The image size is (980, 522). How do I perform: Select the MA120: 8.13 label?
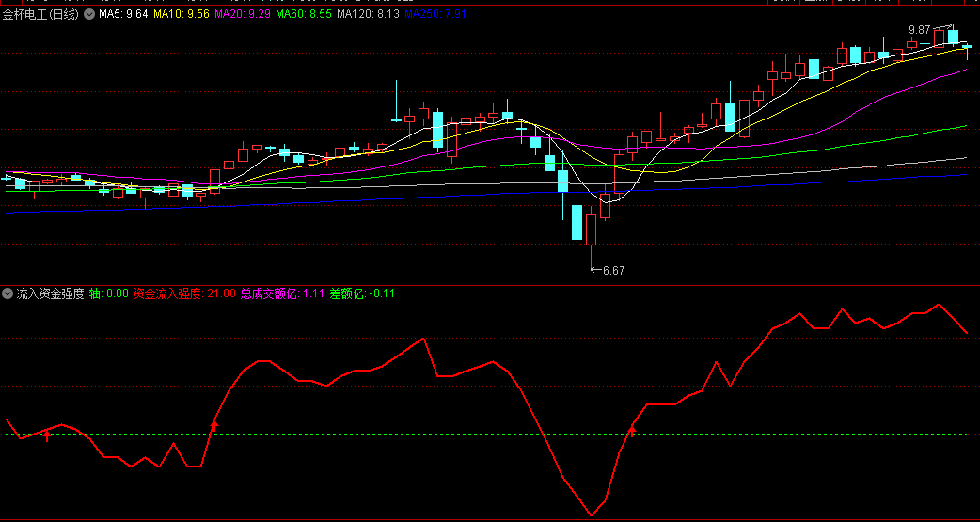tap(368, 14)
